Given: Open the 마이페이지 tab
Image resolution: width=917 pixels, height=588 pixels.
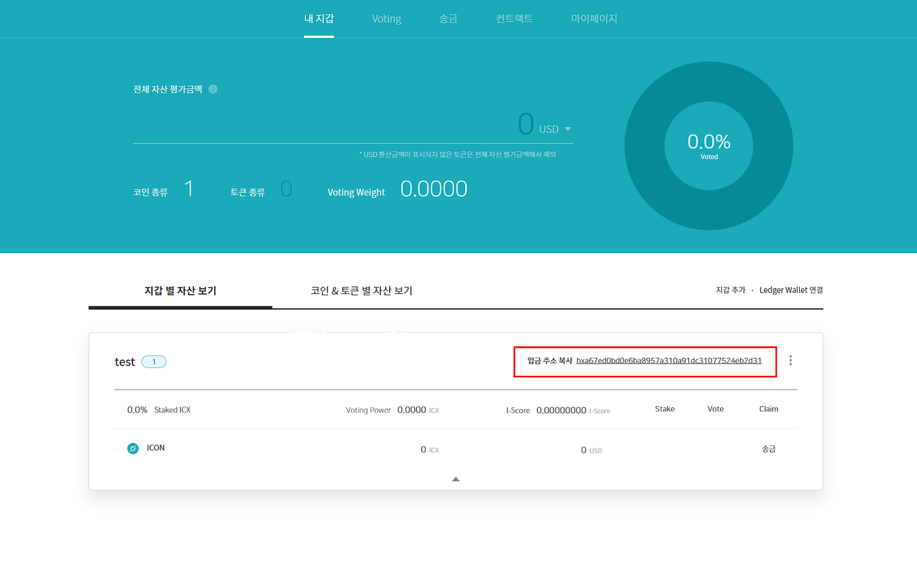Looking at the screenshot, I should tap(593, 18).
